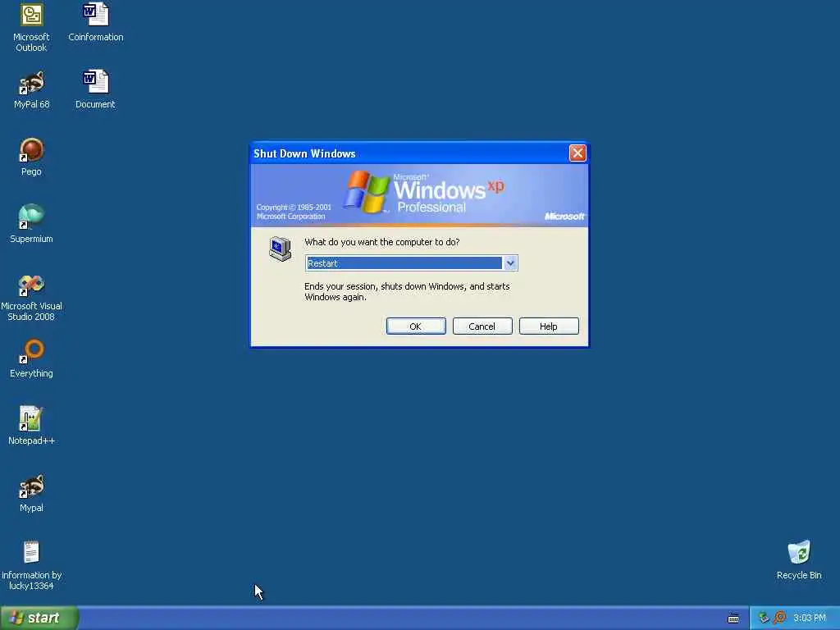
Task: Click the 'What do you want the computer to do?' text
Action: point(382,242)
